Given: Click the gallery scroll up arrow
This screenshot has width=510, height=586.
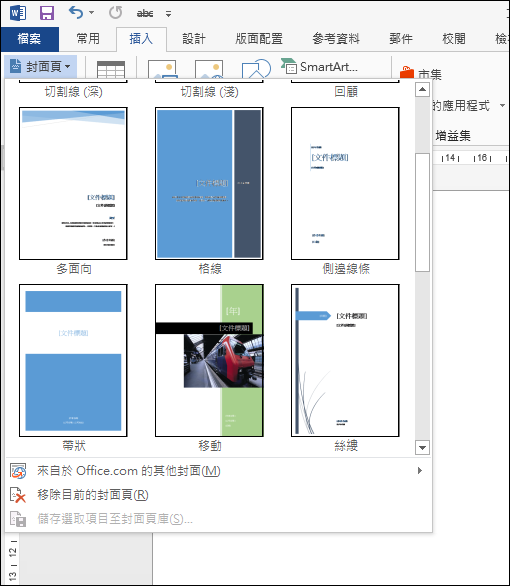Looking at the screenshot, I should click(422, 89).
